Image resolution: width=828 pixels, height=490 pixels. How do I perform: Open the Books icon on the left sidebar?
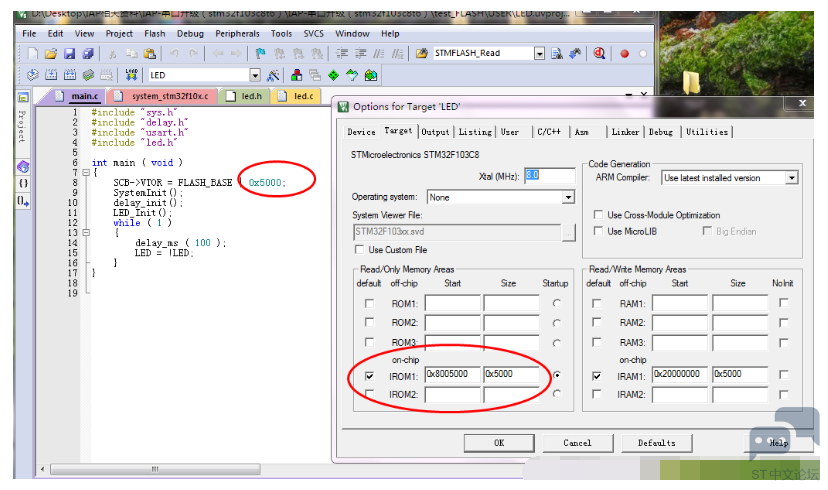pos(23,167)
